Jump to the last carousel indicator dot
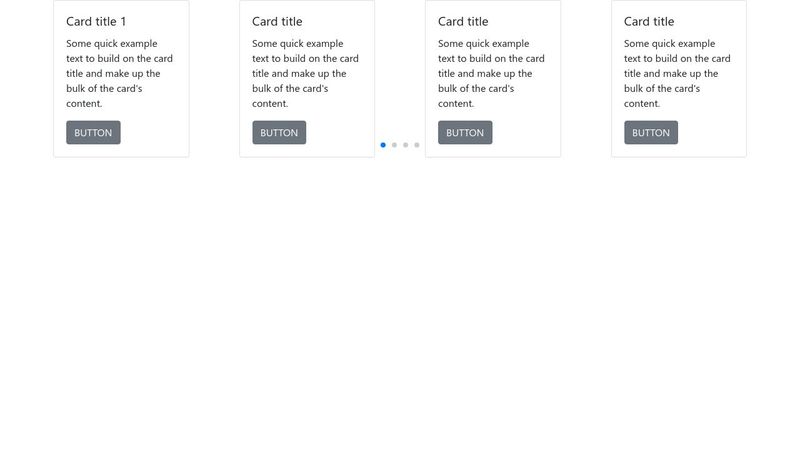The height and width of the screenshot is (450, 800). pos(417,145)
